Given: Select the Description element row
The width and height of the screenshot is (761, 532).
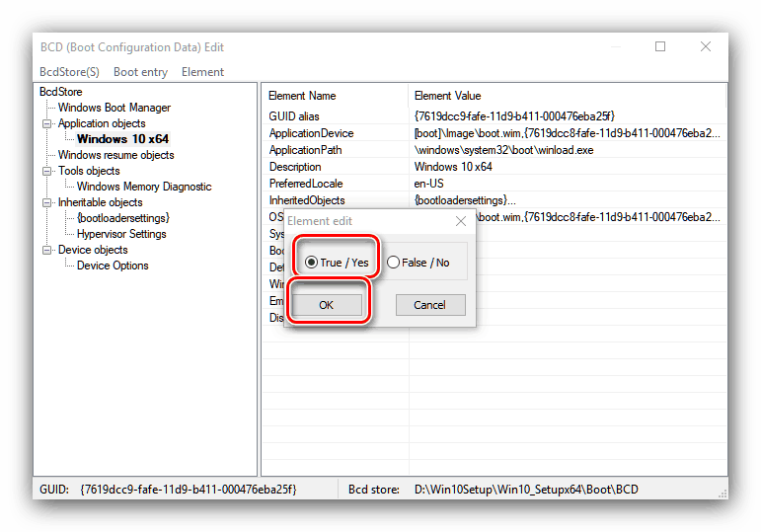Looking at the screenshot, I should pyautogui.click(x=495, y=167).
